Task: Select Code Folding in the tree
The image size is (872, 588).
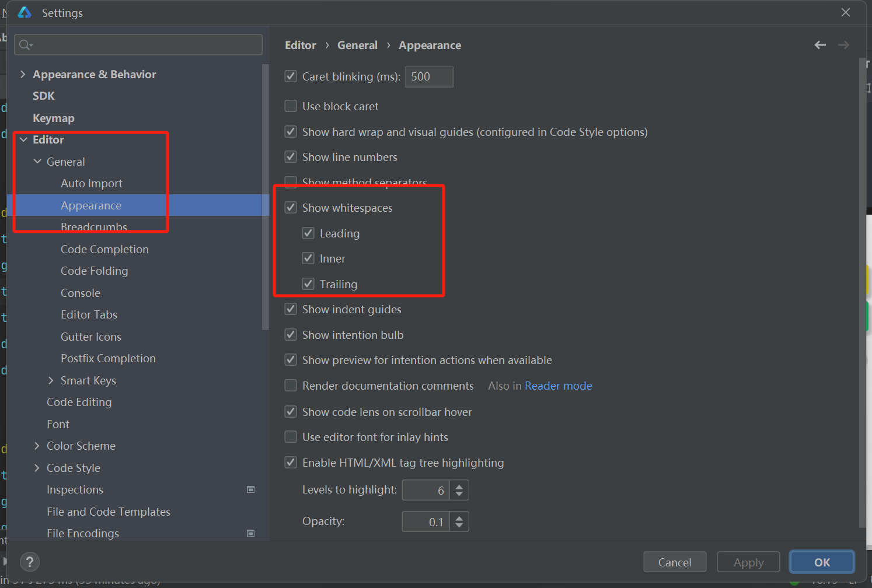Action: tap(94, 271)
